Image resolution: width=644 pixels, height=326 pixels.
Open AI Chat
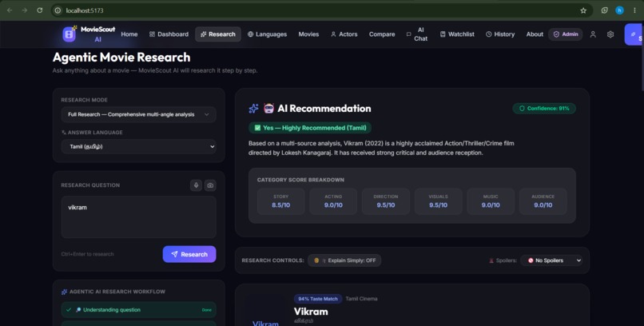click(x=417, y=34)
